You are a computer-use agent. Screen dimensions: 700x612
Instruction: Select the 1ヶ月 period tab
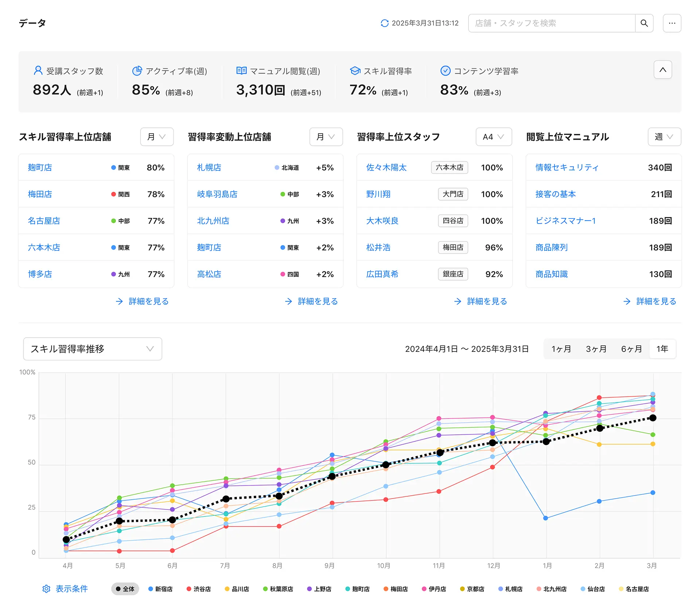(x=561, y=349)
